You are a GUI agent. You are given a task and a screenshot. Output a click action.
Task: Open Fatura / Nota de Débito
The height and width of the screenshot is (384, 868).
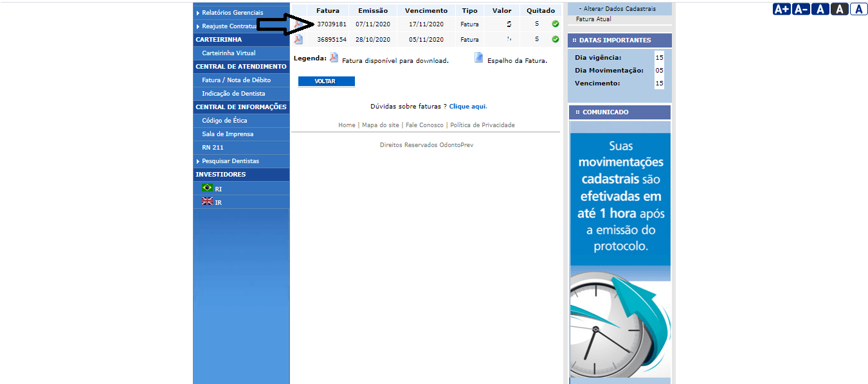[236, 80]
